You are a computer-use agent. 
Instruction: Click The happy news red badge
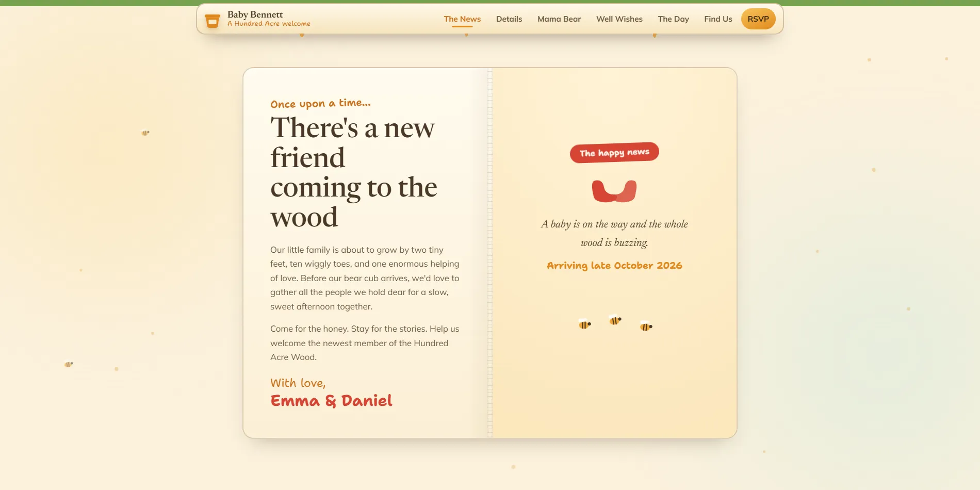coord(614,153)
